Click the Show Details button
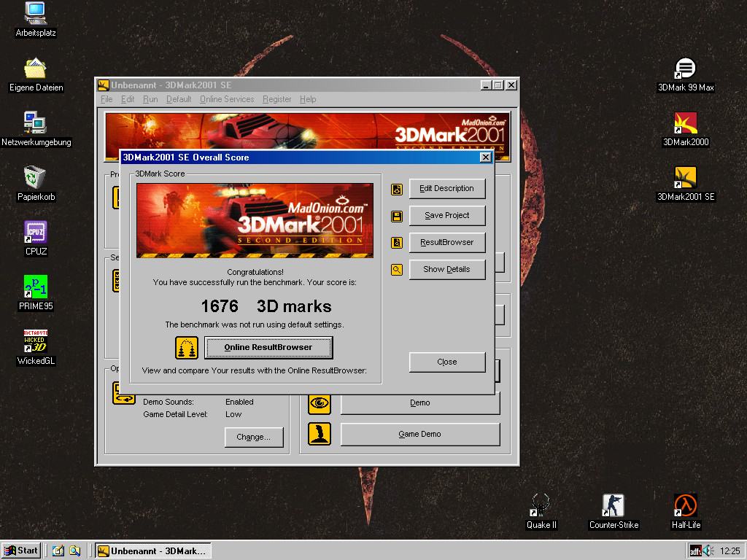 (447, 269)
